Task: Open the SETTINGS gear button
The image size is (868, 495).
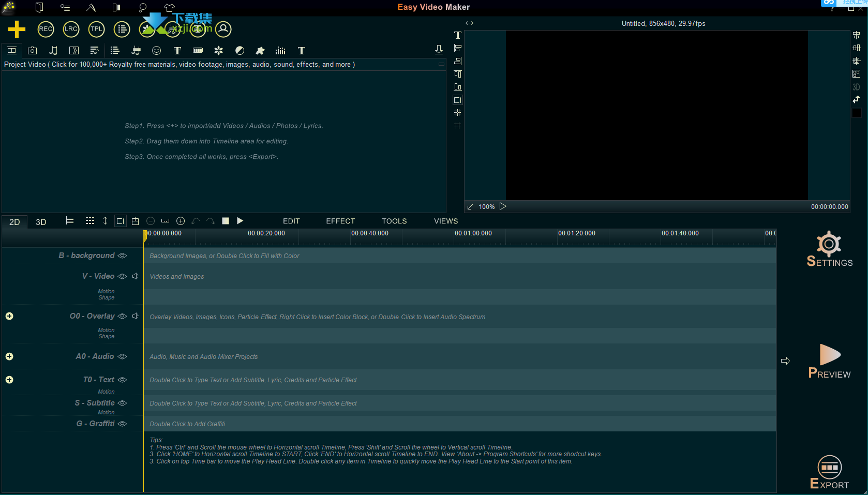Action: pos(829,249)
